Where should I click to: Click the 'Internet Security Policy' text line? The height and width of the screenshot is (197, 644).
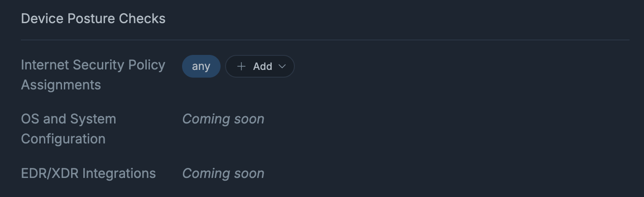point(93,65)
